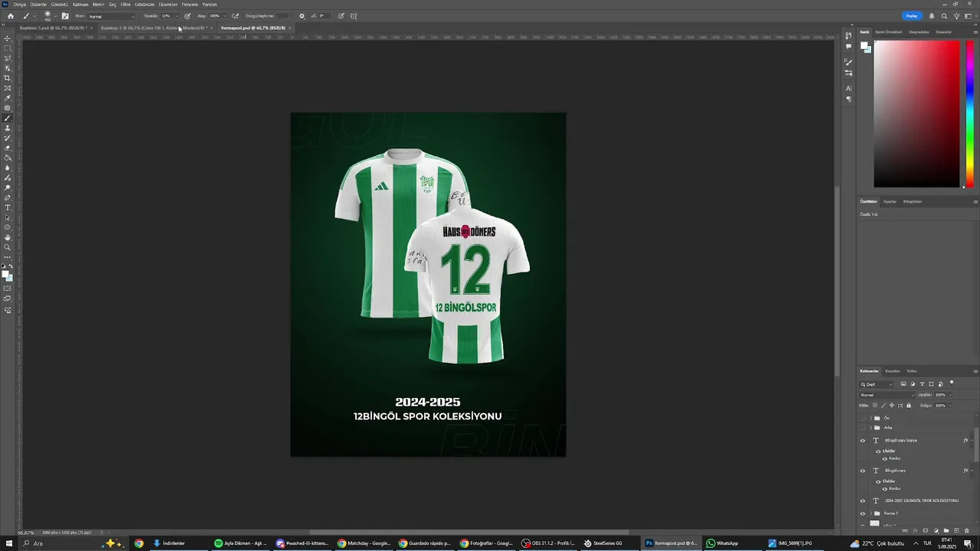
Task: Pick a color in the color field
Action: [916, 113]
